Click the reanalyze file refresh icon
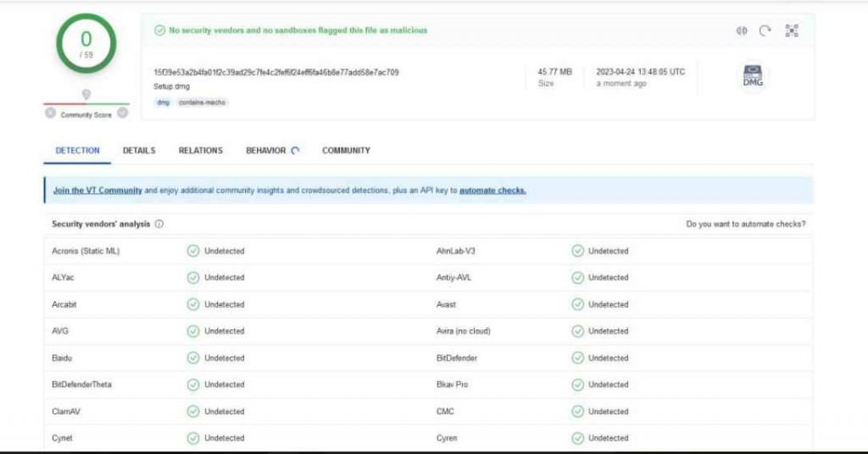The image size is (868, 454). (765, 30)
